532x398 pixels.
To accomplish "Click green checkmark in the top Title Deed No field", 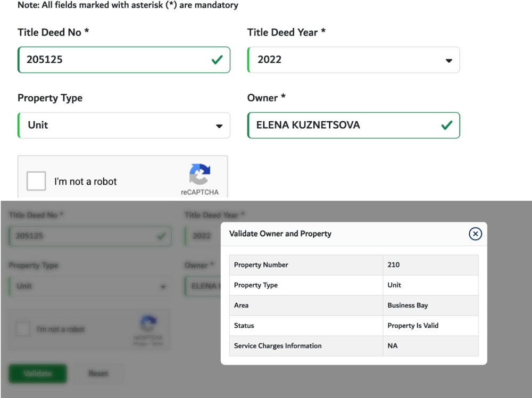I will coord(217,60).
